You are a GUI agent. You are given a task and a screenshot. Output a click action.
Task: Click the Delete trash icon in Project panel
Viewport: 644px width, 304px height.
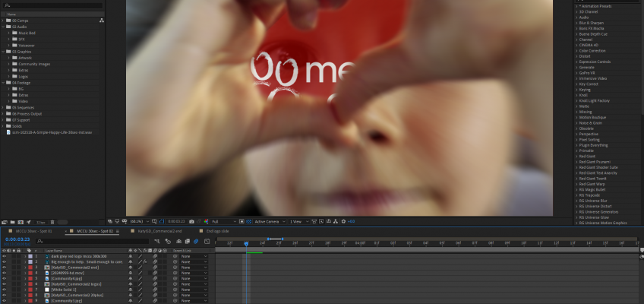tap(52, 222)
